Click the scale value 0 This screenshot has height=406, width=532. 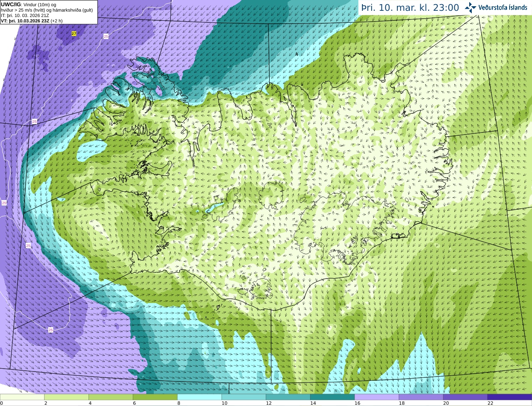point(1,403)
